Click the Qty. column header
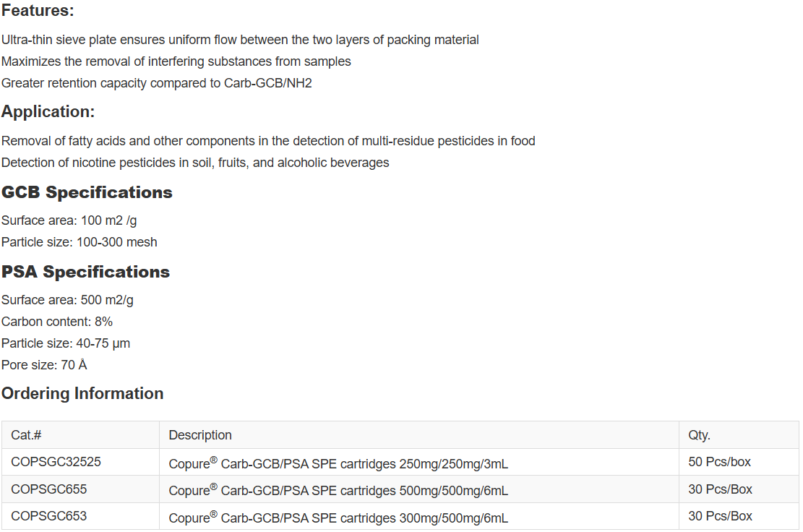 (699, 435)
